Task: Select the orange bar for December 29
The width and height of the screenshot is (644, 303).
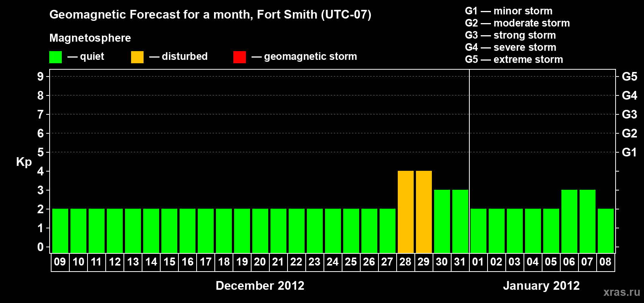Action: point(424,212)
